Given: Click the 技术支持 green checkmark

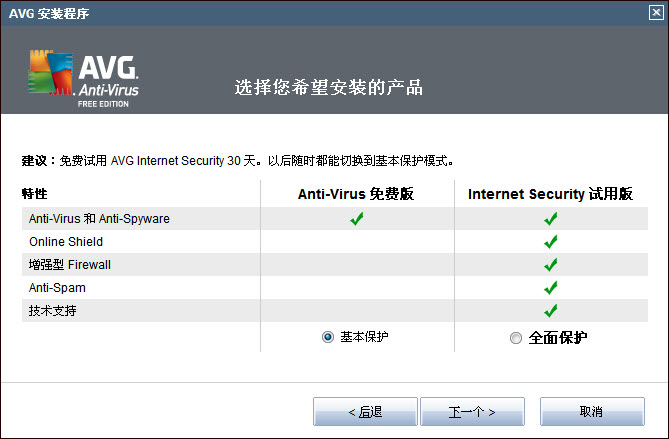Looking at the screenshot, I should pyautogui.click(x=550, y=311).
